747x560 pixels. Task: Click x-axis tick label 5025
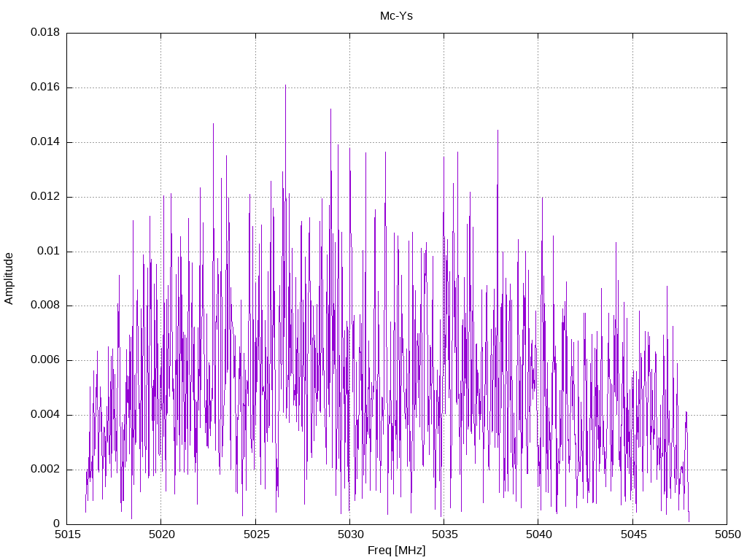256,534
